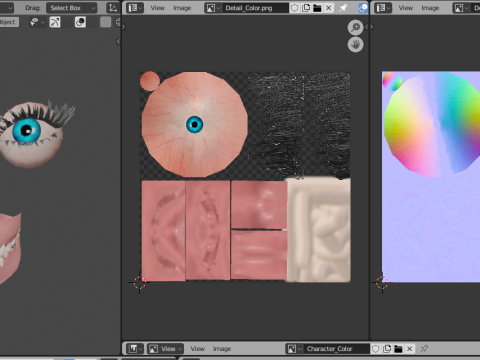The width and height of the screenshot is (480, 360).
Task: Click the normal map image in right editor
Action: click(431, 177)
